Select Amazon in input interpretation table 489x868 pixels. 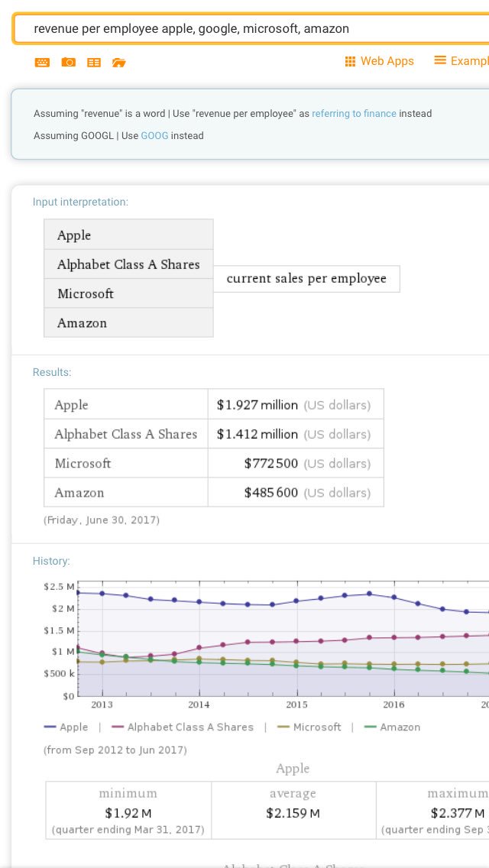(128, 322)
